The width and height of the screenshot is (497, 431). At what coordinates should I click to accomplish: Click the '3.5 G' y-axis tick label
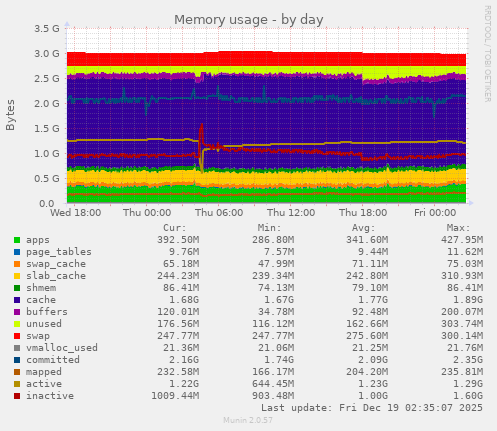click(x=47, y=29)
